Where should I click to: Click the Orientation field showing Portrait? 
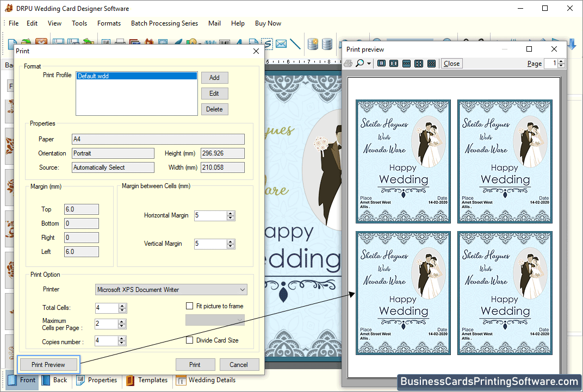(x=113, y=153)
